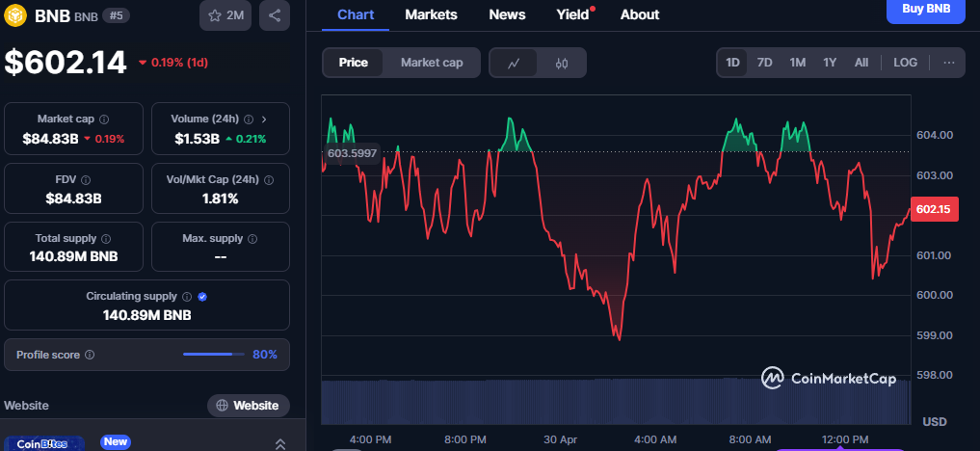Open the Yield tab
This screenshot has width=980, height=451.
click(x=573, y=14)
